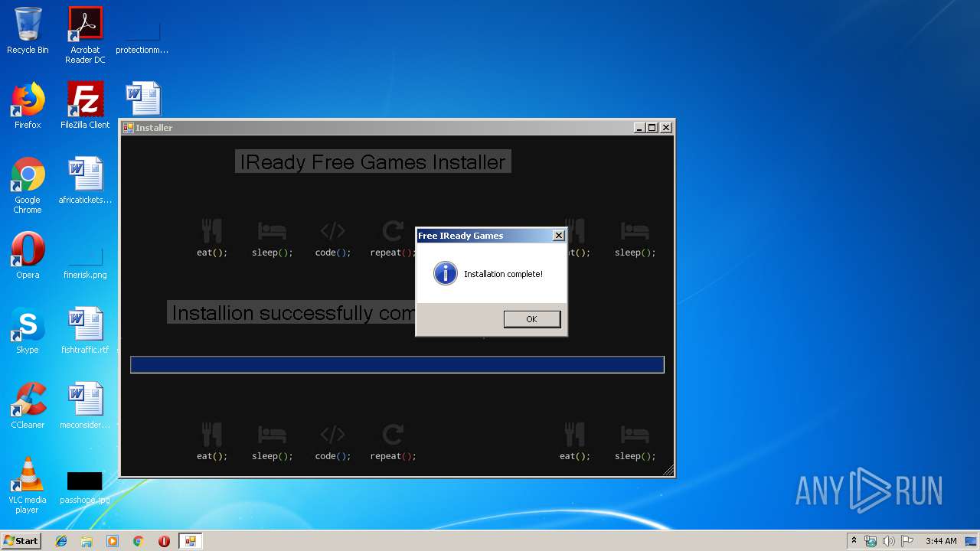980x551 pixels.
Task: Open the Windows Start menu
Action: pyautogui.click(x=21, y=540)
